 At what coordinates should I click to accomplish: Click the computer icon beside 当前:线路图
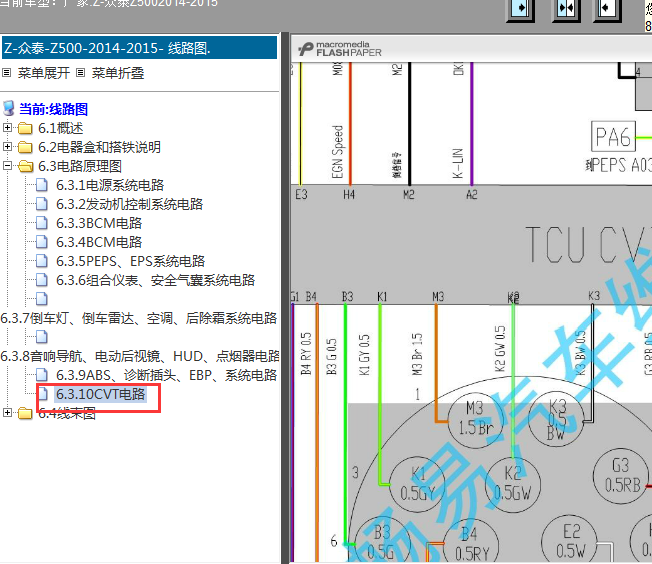point(8,109)
